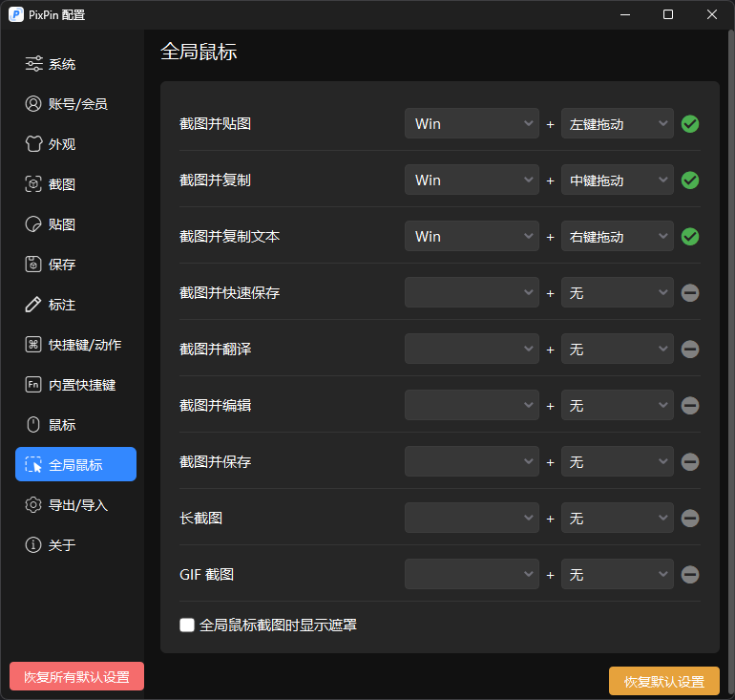This screenshot has height=700, width=735.
Task: Open Win modifier dropdown for 截图并复制
Action: pos(472,180)
